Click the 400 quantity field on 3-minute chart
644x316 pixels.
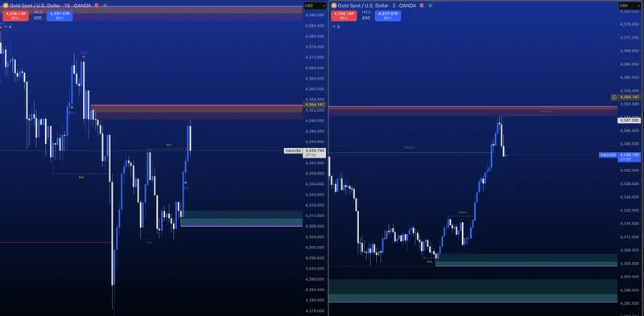pos(366,18)
